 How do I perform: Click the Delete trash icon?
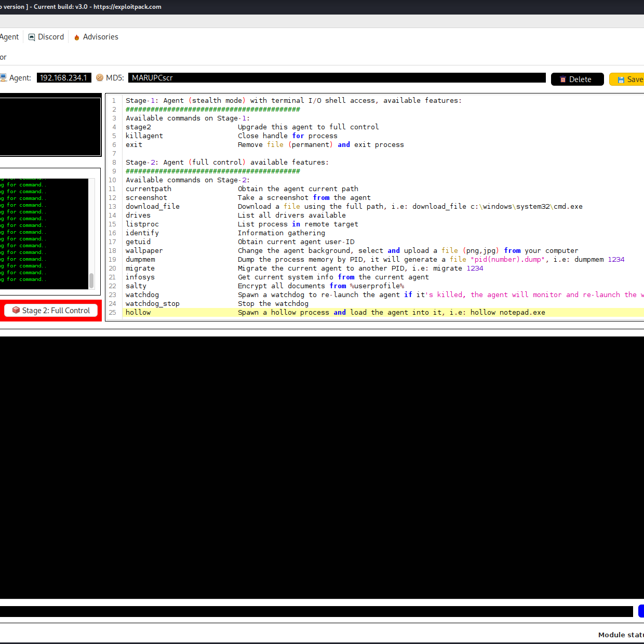562,79
